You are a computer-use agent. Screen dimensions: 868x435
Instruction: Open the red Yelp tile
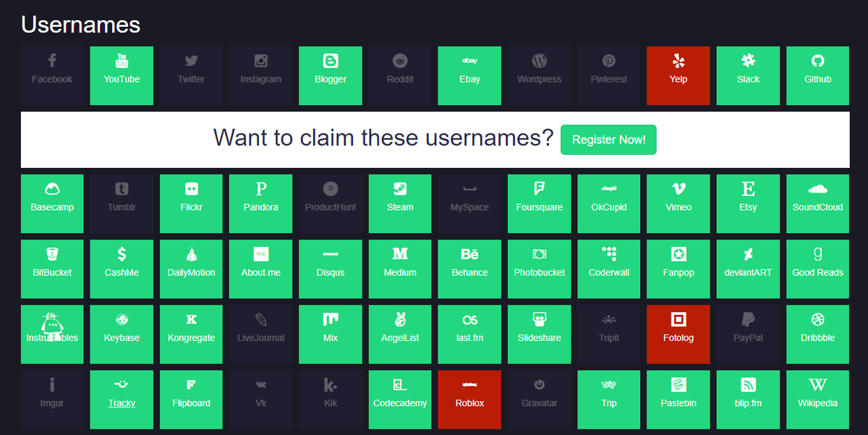point(678,76)
